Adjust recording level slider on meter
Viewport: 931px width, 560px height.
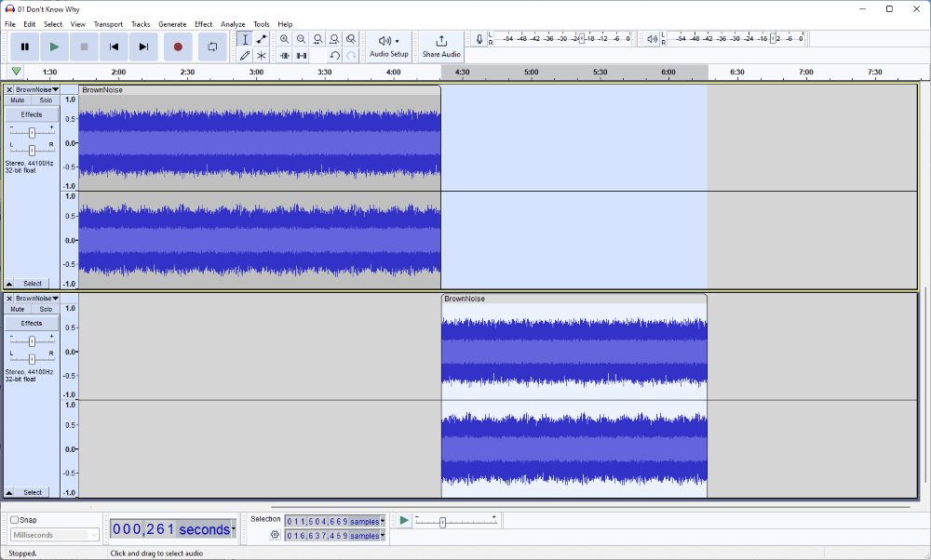[x=582, y=38]
